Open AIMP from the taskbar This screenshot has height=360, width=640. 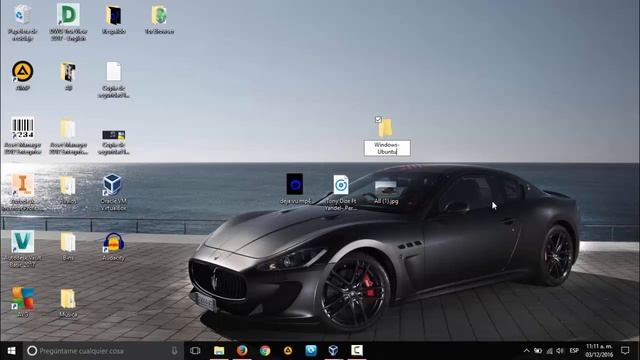pos(288,351)
